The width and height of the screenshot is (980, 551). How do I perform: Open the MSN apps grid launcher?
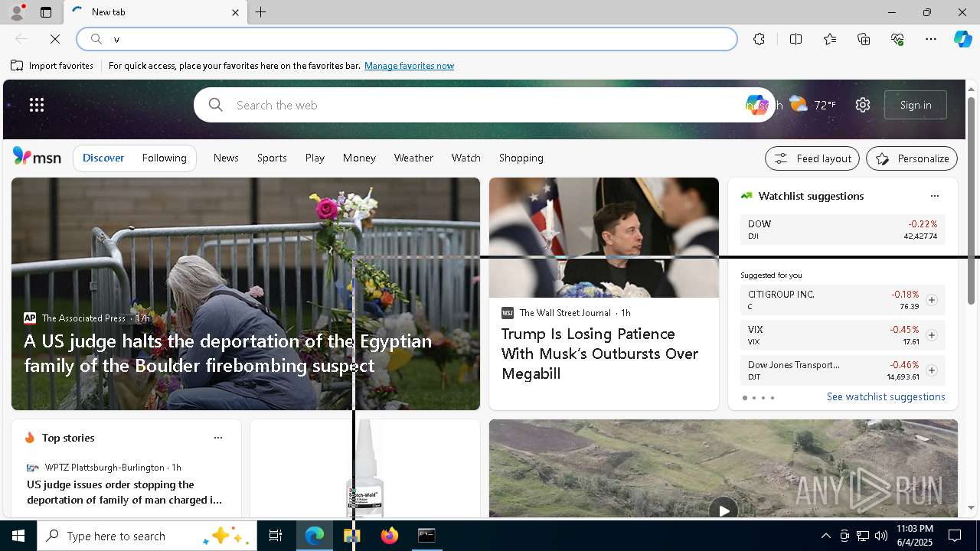tap(37, 105)
